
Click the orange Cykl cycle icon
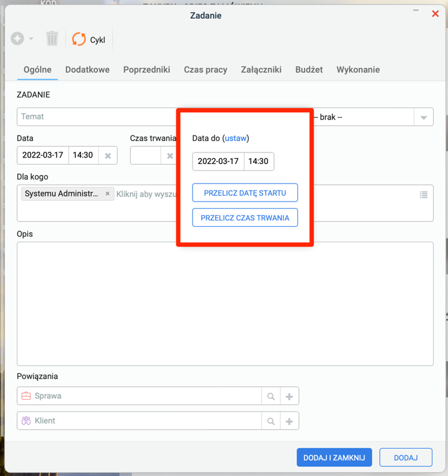79,39
